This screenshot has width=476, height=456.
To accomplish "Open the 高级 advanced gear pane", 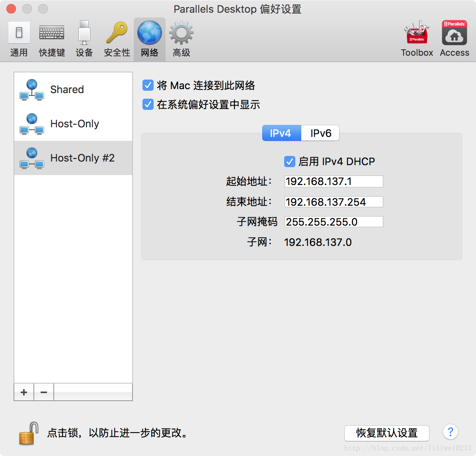I will pos(181,39).
